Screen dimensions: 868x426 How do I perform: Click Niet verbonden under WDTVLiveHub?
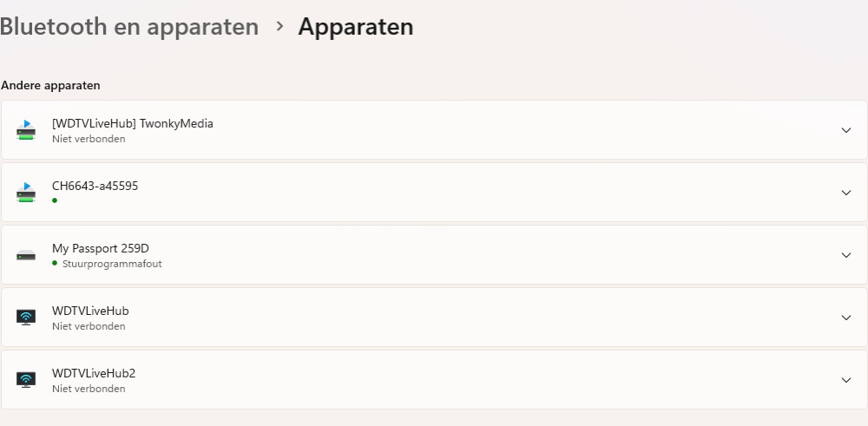tap(89, 326)
